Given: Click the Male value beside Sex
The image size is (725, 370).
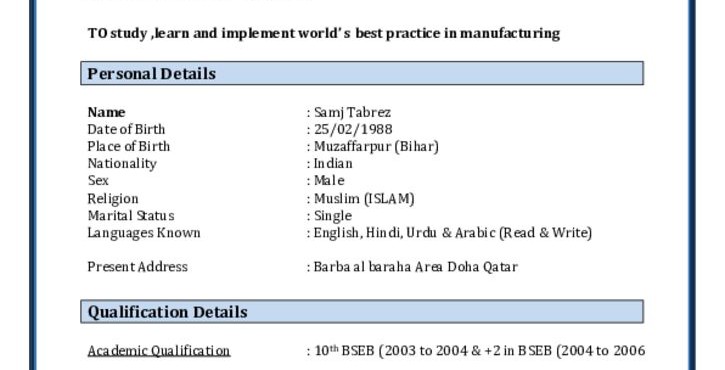Looking at the screenshot, I should coord(329,180).
